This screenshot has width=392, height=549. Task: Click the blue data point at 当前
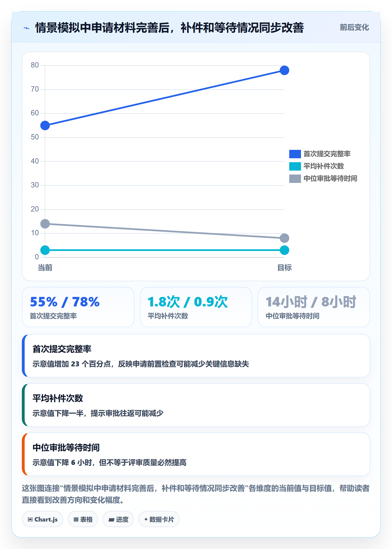(x=45, y=125)
